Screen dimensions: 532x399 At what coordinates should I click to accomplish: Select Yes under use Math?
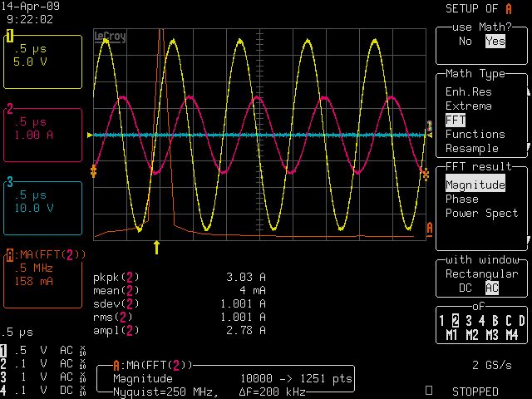[x=495, y=42]
